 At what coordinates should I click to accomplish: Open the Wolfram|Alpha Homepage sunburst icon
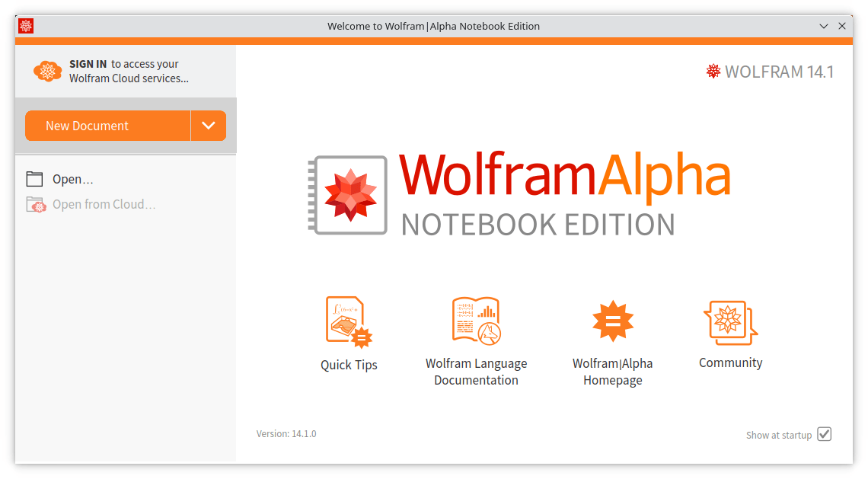[613, 321]
